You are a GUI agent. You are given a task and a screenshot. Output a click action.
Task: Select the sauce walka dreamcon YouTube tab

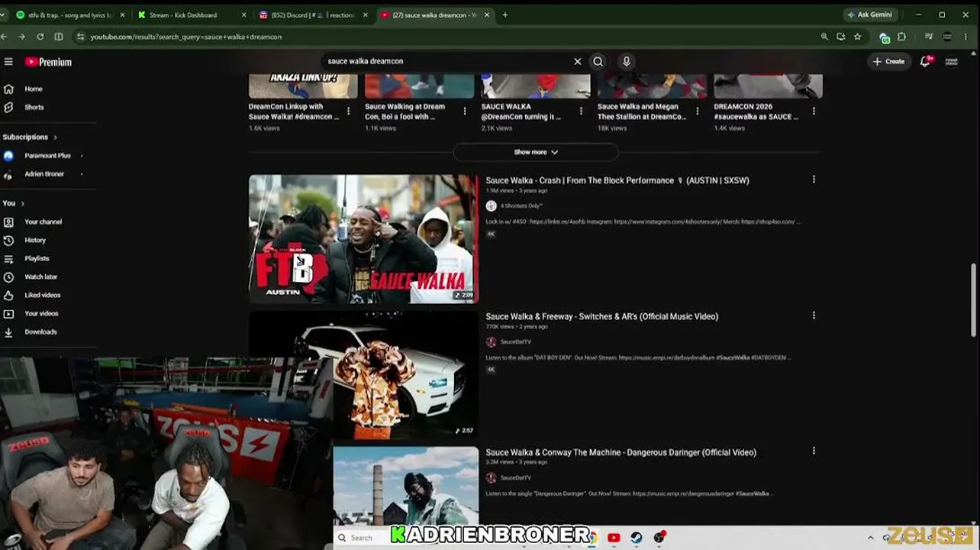point(435,15)
